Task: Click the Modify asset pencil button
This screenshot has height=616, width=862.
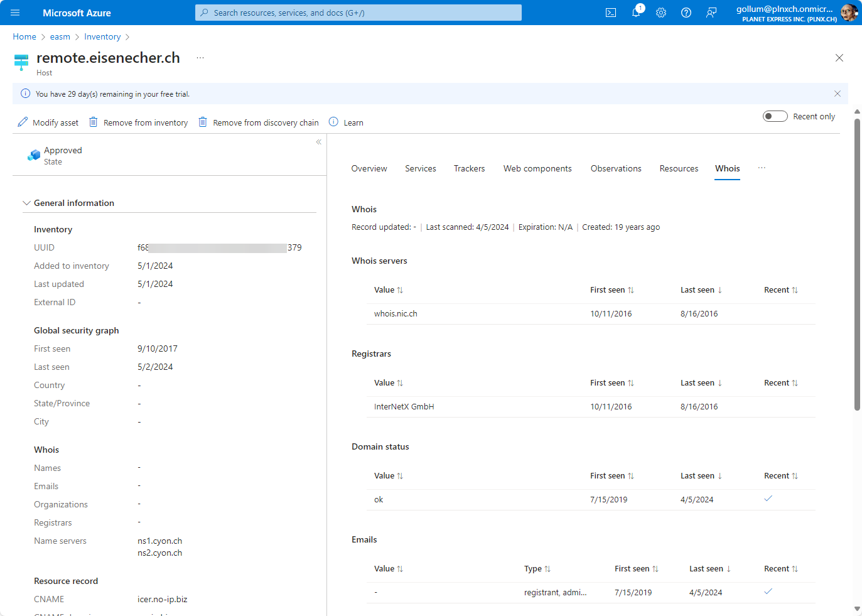Action: 48,122
